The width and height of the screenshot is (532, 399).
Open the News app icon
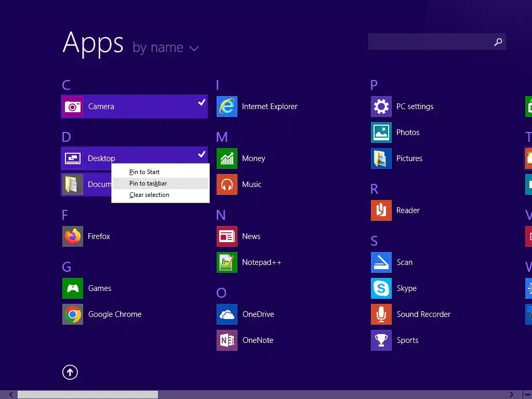click(227, 236)
